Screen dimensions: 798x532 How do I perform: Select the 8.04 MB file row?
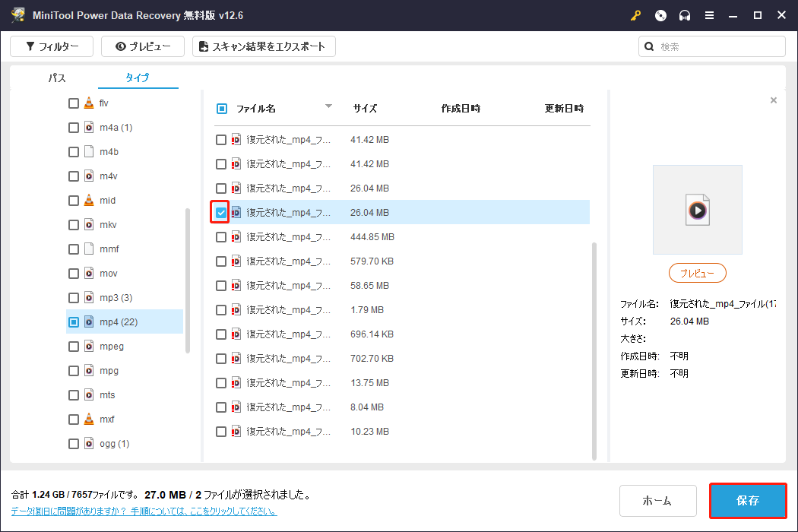pyautogui.click(x=401, y=407)
